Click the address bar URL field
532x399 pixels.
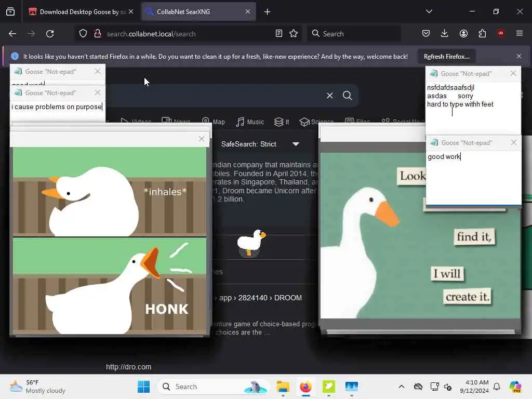(188, 34)
